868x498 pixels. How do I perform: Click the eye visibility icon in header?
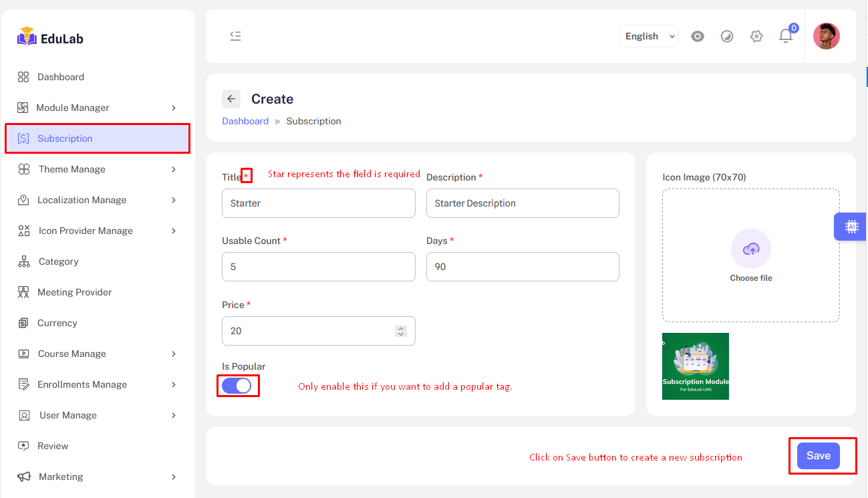pyautogui.click(x=698, y=36)
